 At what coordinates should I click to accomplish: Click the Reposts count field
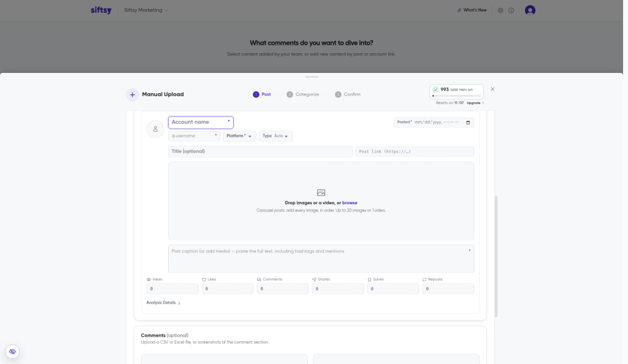point(448,289)
